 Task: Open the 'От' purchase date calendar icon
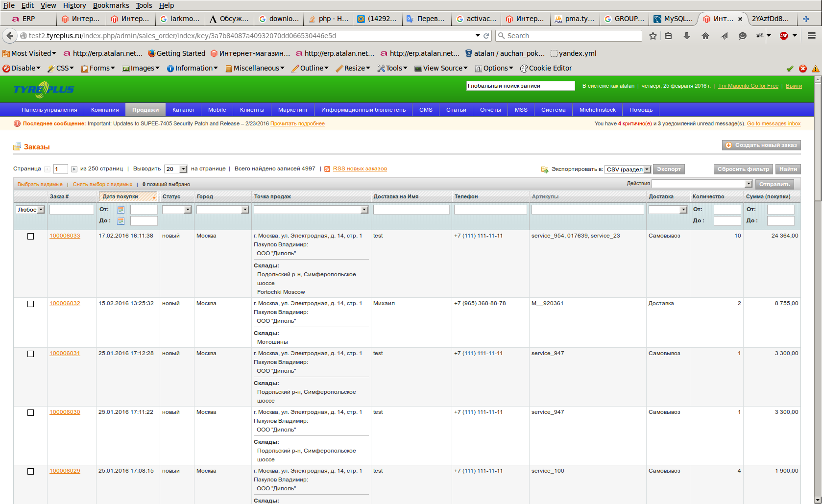click(121, 210)
